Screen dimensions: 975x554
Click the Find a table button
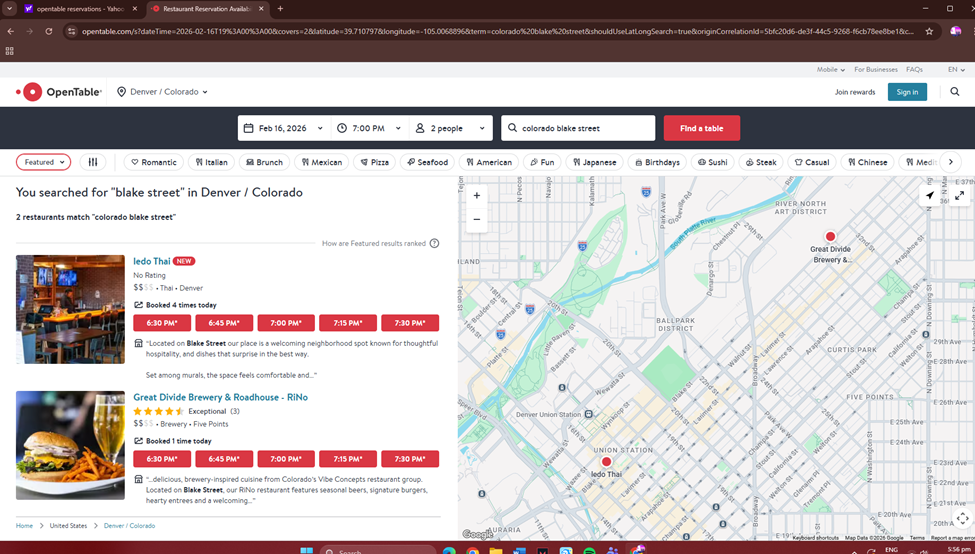tap(701, 128)
